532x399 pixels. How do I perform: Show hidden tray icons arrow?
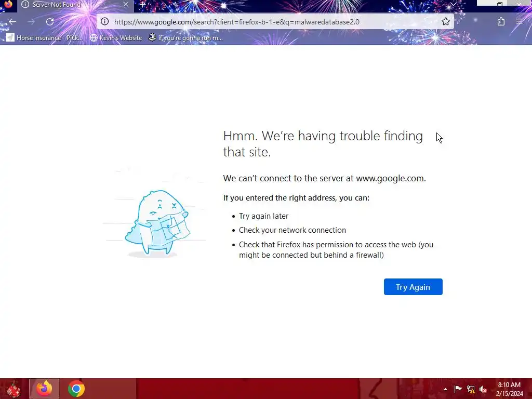[445, 389]
